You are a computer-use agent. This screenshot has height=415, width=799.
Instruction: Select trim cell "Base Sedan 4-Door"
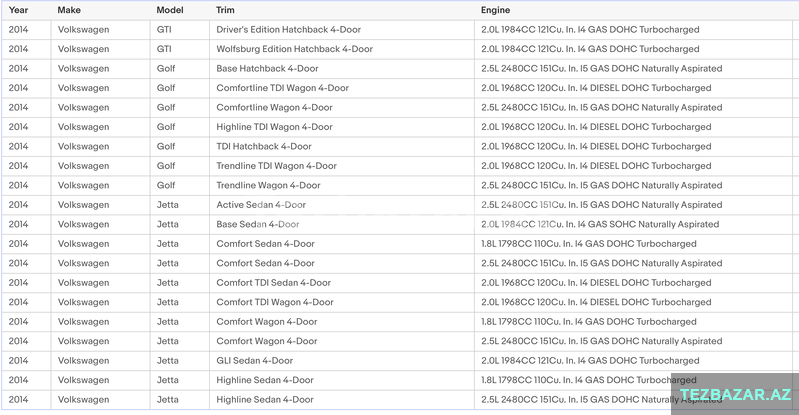pyautogui.click(x=257, y=224)
